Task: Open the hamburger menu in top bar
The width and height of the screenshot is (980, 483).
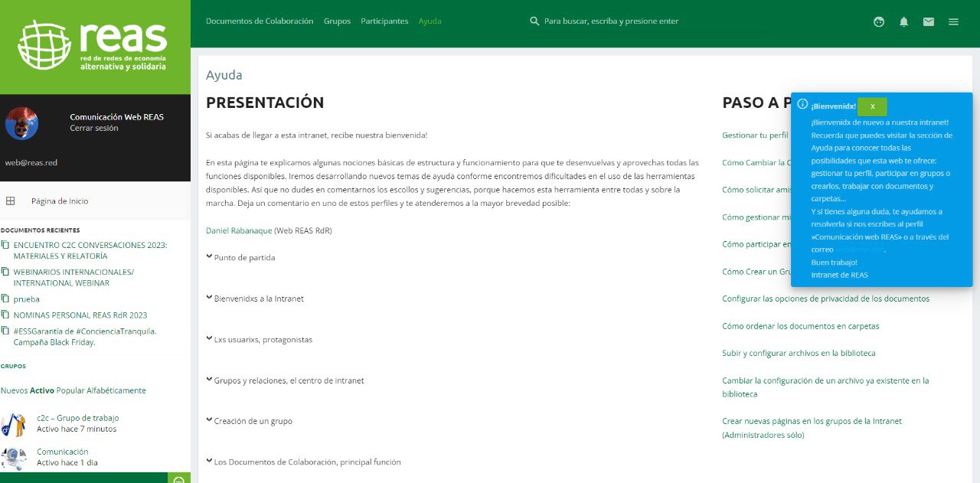Action: click(x=953, y=21)
